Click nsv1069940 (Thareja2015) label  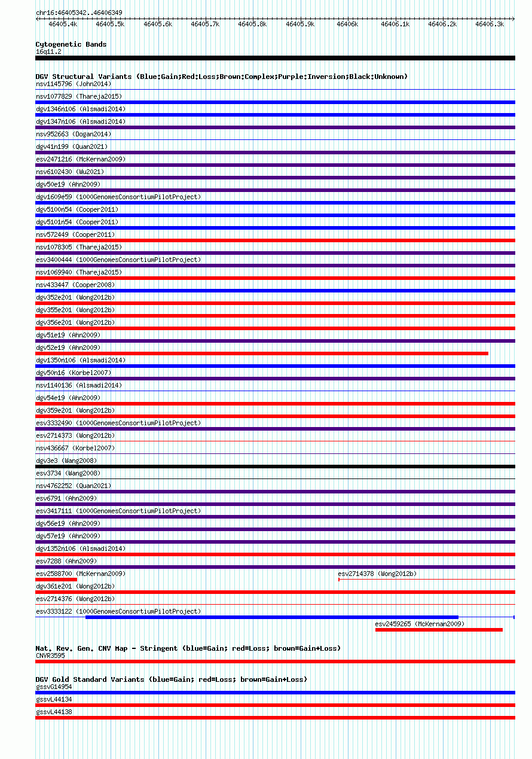tap(79, 272)
